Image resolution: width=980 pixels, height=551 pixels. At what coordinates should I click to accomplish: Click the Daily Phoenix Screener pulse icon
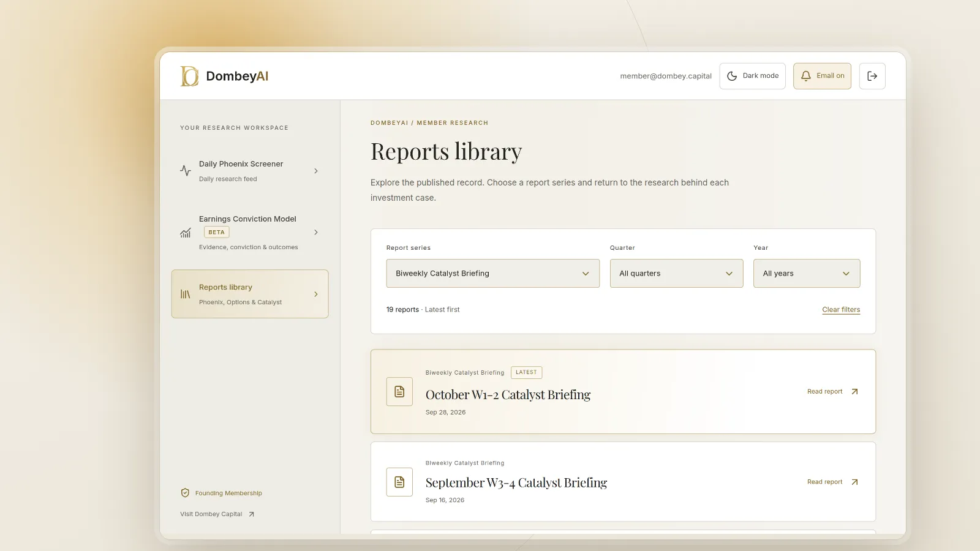click(x=186, y=171)
